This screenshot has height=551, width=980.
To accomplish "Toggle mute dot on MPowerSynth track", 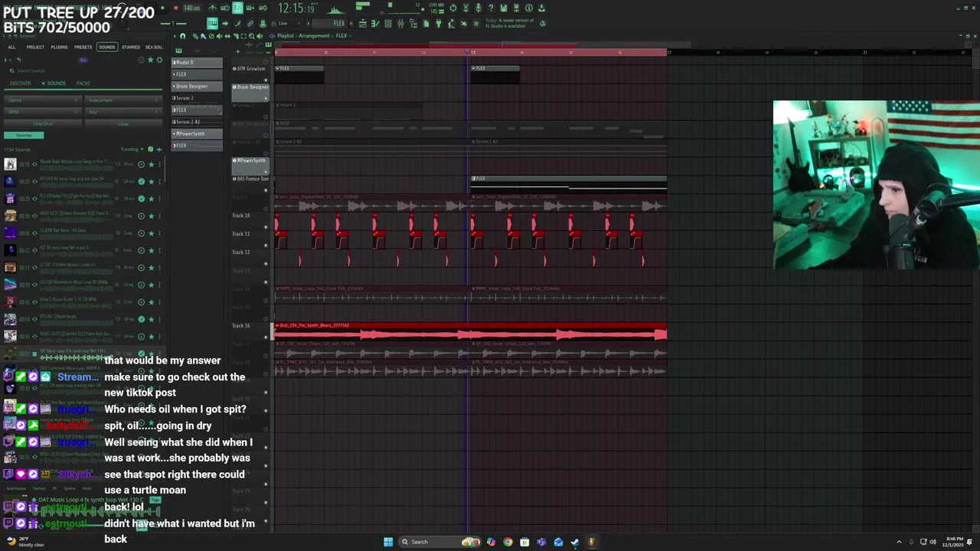I will (x=266, y=172).
